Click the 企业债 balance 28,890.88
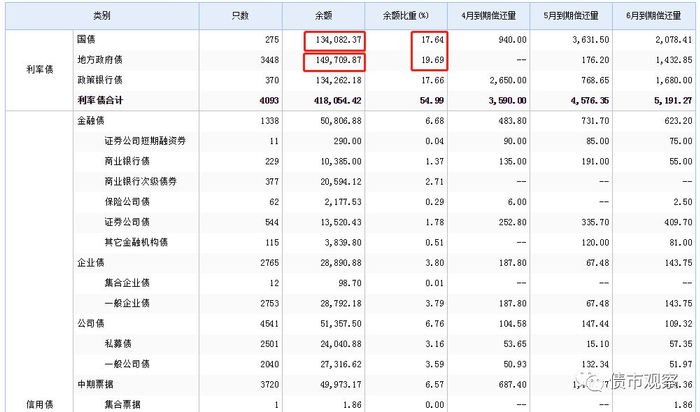The image size is (700, 412). (x=341, y=263)
